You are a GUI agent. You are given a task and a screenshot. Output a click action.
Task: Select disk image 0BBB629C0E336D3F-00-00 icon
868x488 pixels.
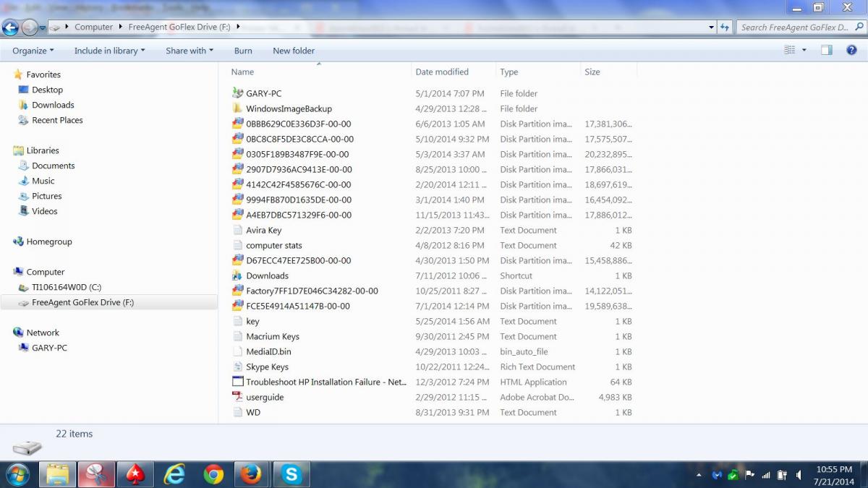(237, 124)
